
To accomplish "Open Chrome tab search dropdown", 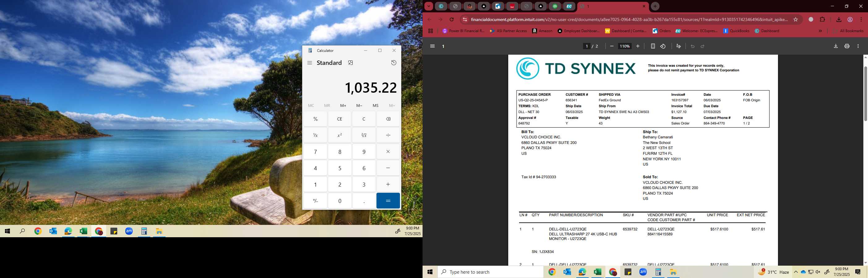I will (x=429, y=6).
